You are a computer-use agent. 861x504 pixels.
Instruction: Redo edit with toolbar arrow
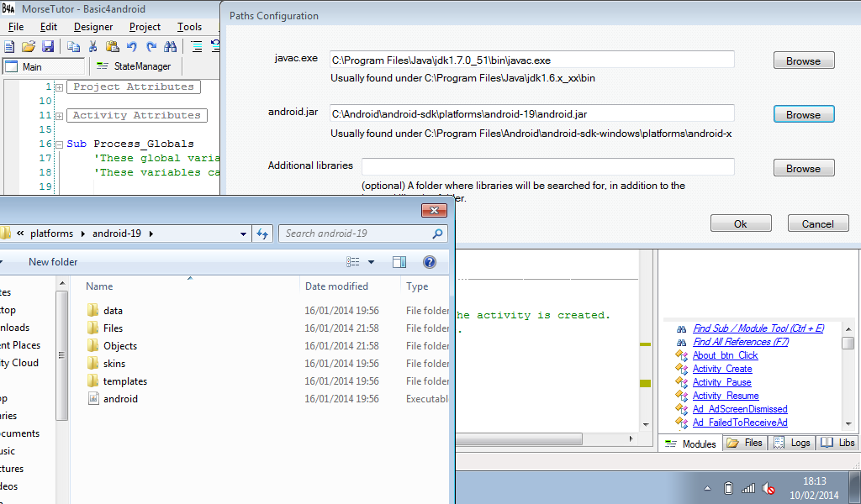point(151,46)
